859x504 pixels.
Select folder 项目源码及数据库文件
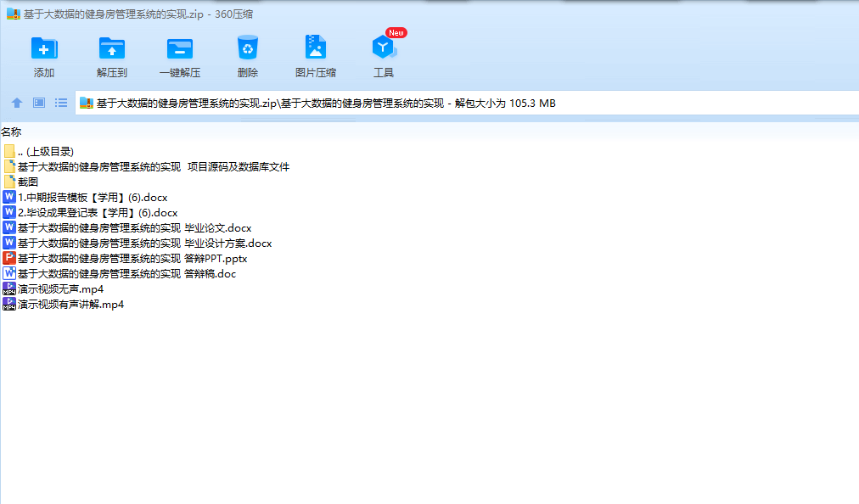tap(146, 166)
